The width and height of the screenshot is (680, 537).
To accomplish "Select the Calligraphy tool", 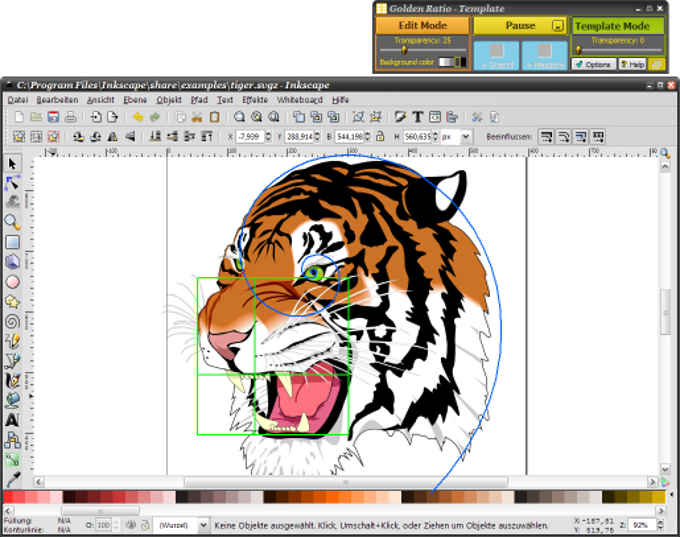I will pos(13,380).
